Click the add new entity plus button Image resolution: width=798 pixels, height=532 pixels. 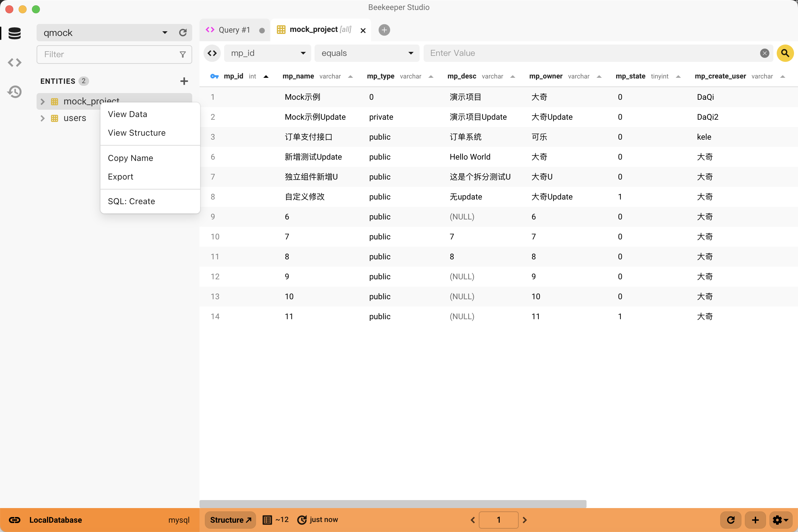pyautogui.click(x=184, y=81)
